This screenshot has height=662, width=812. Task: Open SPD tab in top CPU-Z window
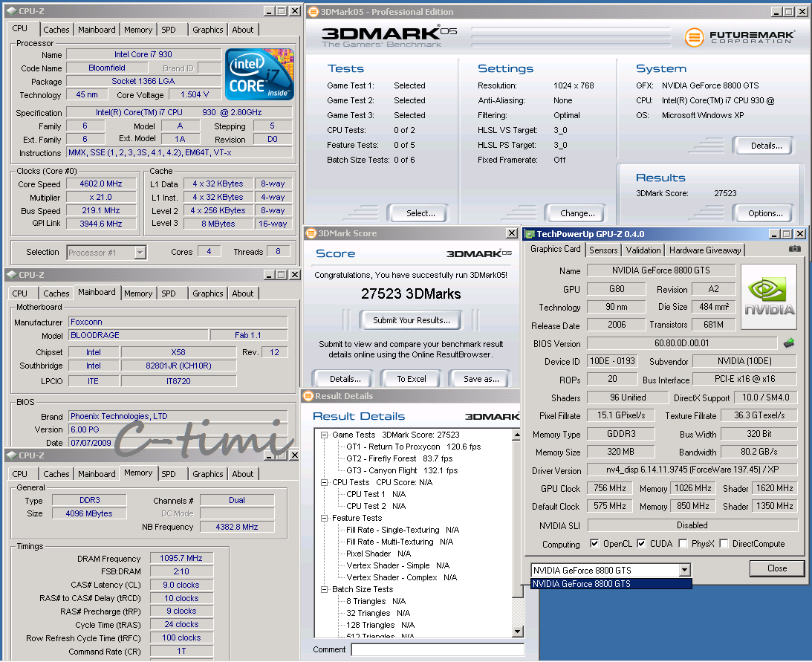(169, 30)
